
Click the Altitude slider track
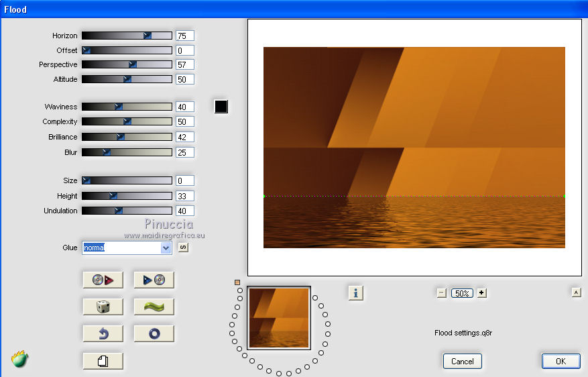tap(127, 79)
